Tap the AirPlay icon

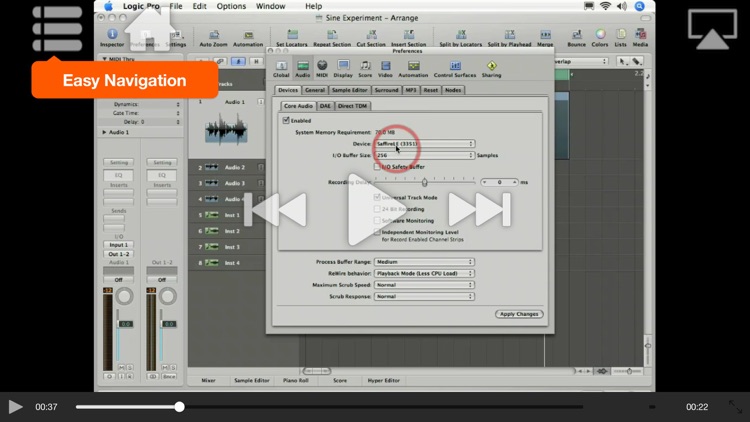(712, 30)
